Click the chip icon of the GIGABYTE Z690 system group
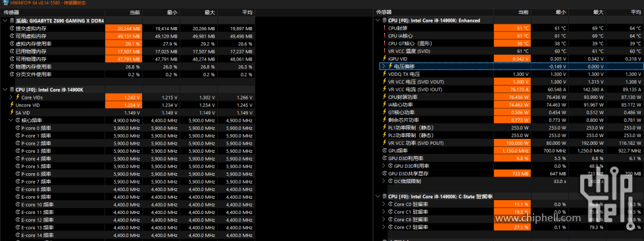Screen dimensions: 644x241 pos(12,20)
